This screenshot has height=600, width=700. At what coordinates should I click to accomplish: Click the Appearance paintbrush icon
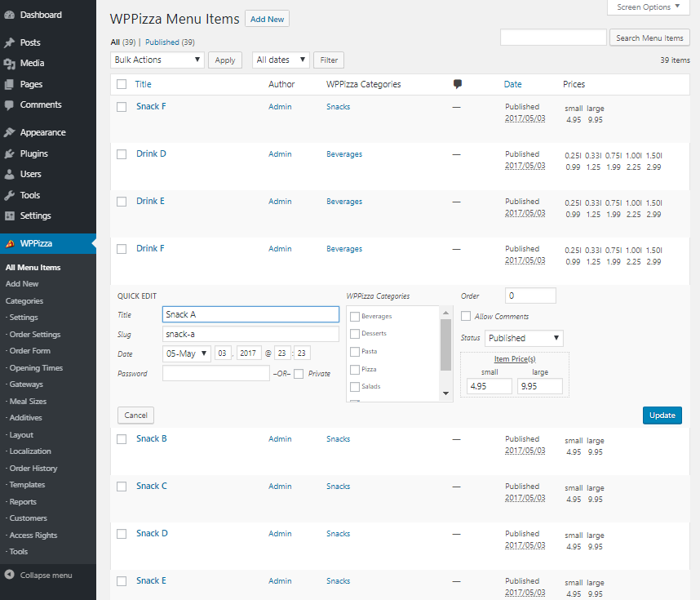[x=10, y=132]
